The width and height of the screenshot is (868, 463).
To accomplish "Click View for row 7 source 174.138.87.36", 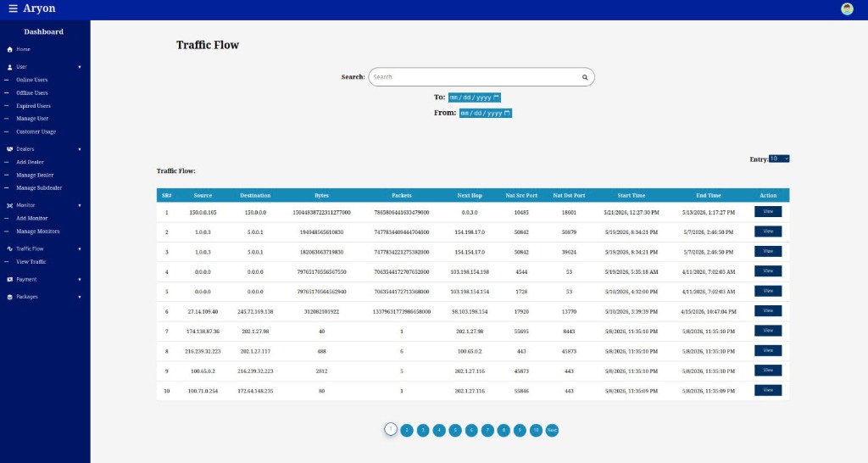I will (768, 331).
